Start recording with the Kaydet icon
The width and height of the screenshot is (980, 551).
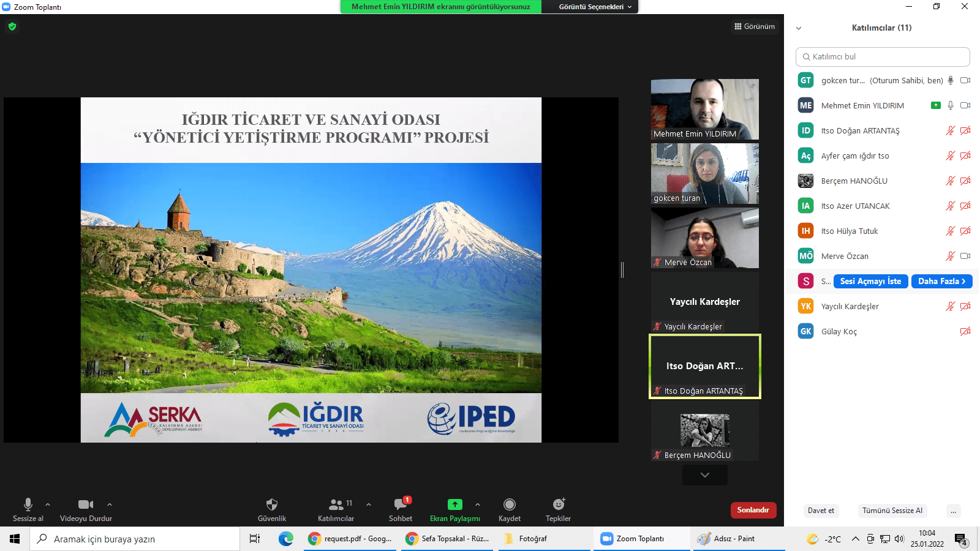click(x=509, y=504)
